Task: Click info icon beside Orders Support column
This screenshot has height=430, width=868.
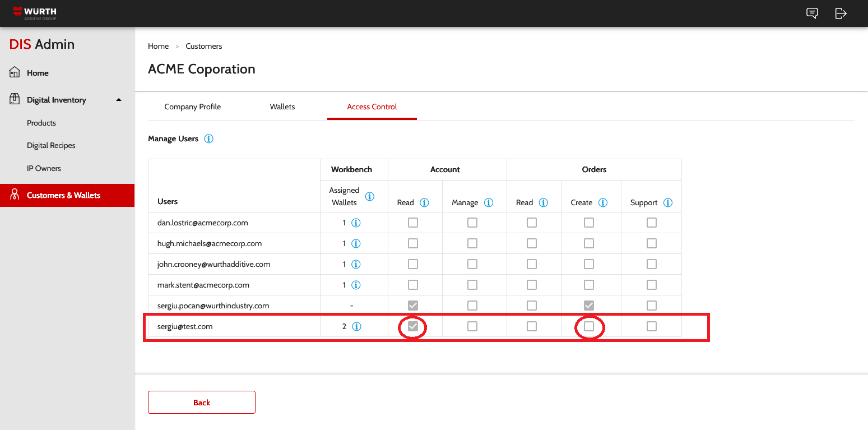Action: (x=668, y=202)
